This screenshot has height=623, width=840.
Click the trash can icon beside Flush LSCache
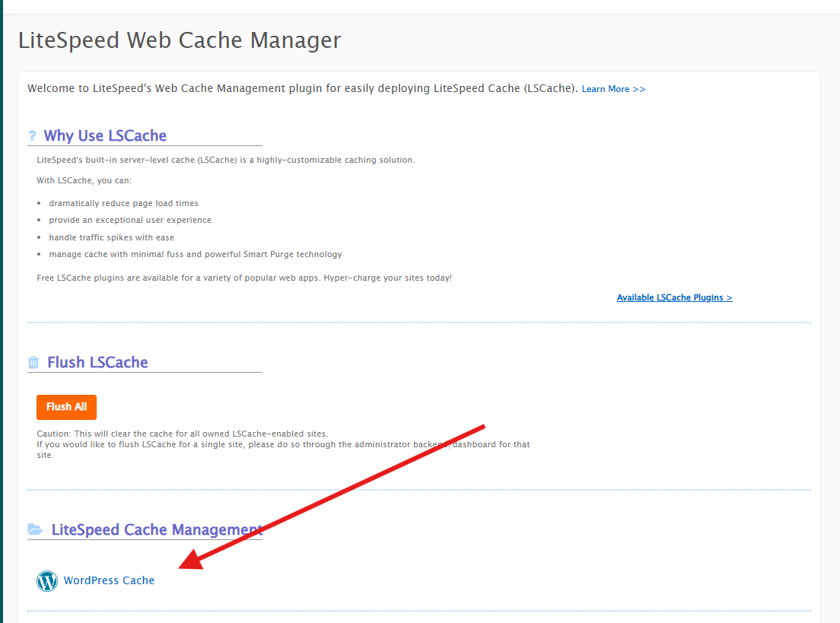pos(33,363)
